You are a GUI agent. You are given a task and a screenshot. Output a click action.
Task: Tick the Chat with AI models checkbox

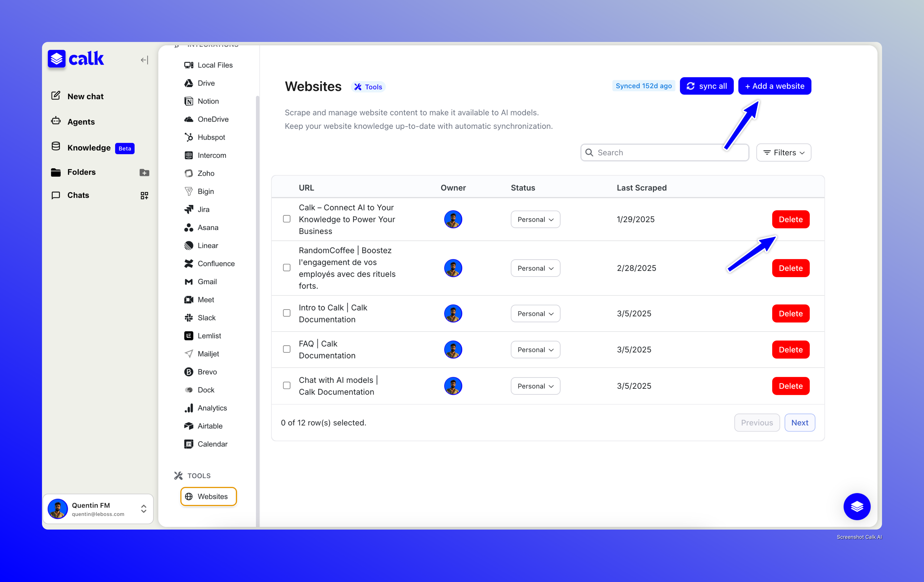click(x=287, y=385)
